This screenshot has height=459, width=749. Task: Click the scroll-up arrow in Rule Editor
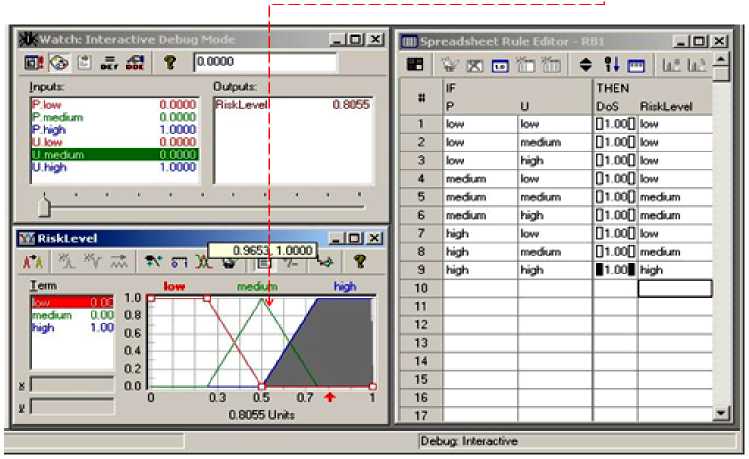click(721, 59)
